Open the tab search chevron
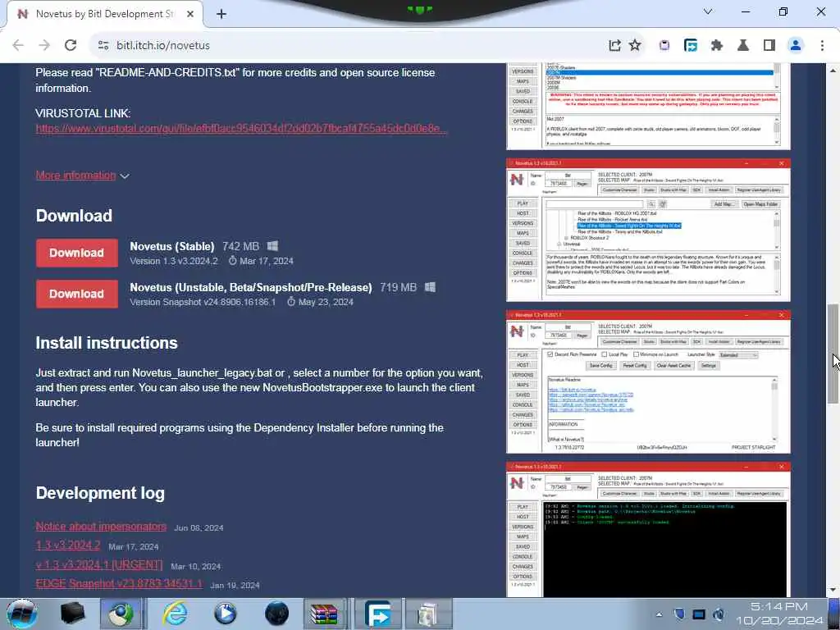 [x=708, y=11]
